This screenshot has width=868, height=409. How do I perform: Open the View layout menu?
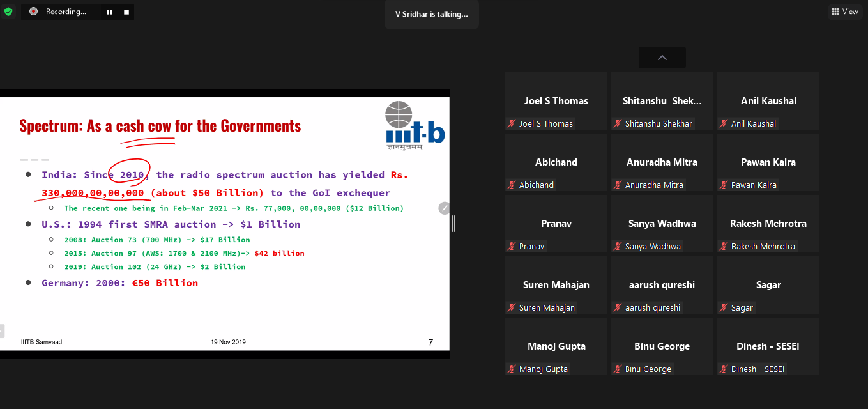(845, 12)
